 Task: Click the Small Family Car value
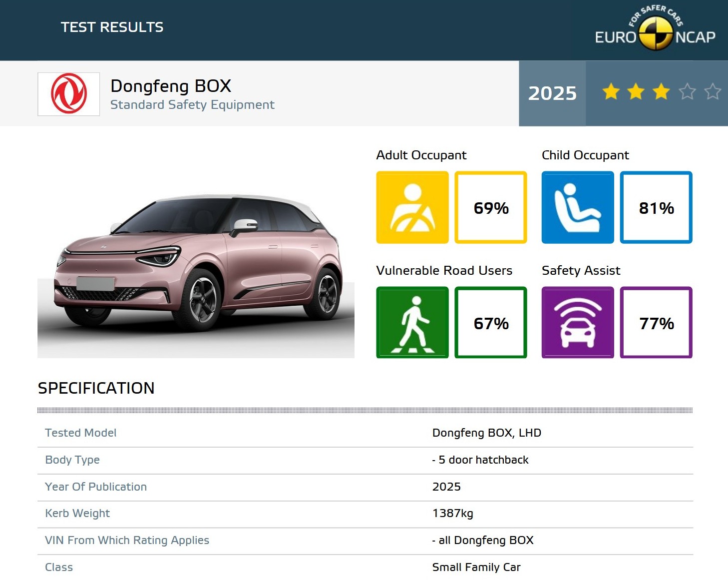coord(476,567)
